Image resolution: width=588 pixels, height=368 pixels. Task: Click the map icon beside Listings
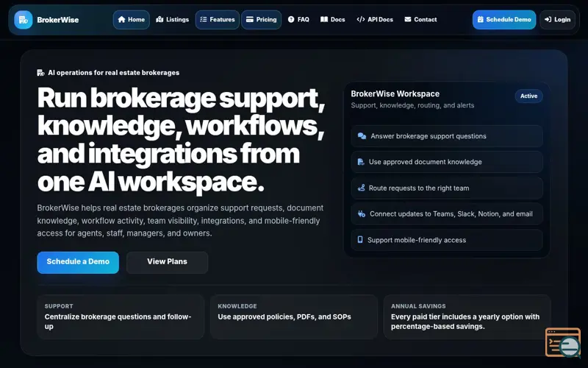click(x=159, y=20)
